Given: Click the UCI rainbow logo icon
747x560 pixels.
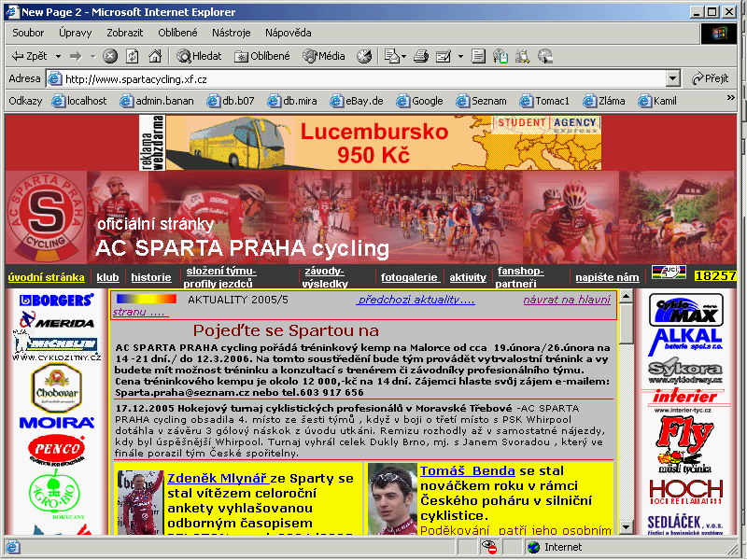Looking at the screenshot, I should pos(669,272).
